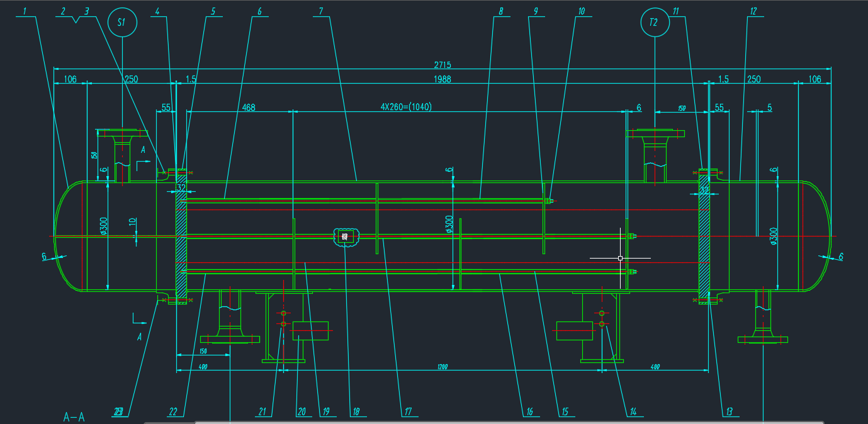The image size is (868, 424).
Task: Select the 1988 shell length dimension
Action: pos(442,79)
